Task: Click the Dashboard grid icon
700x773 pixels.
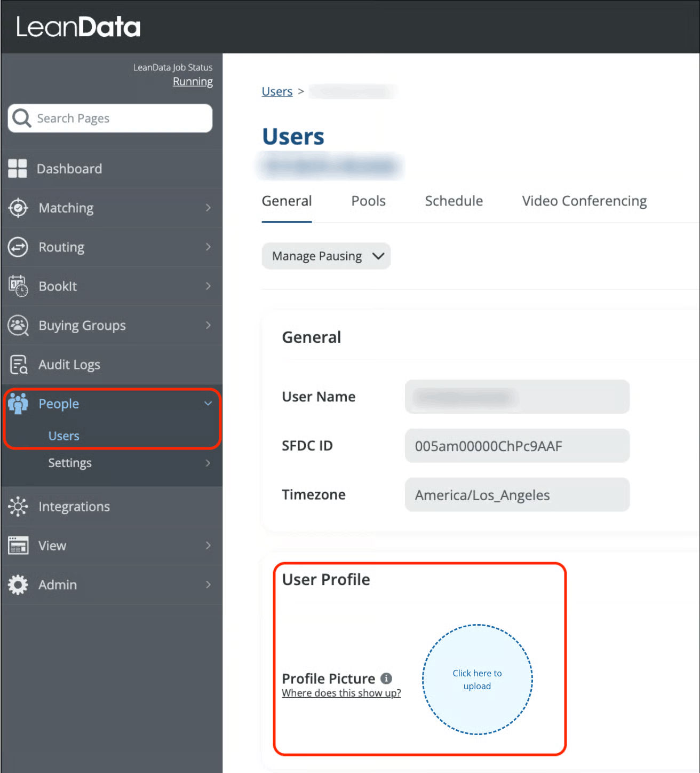Action: pos(18,169)
